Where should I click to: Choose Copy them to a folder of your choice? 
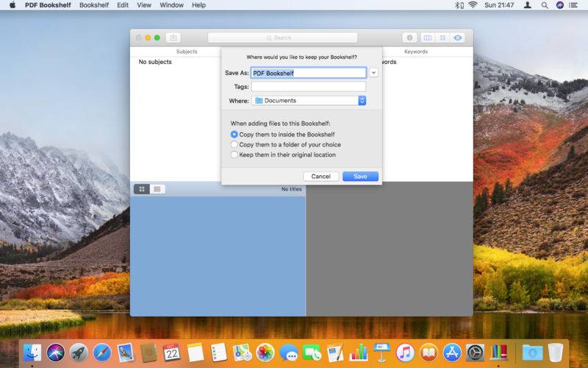click(x=234, y=144)
